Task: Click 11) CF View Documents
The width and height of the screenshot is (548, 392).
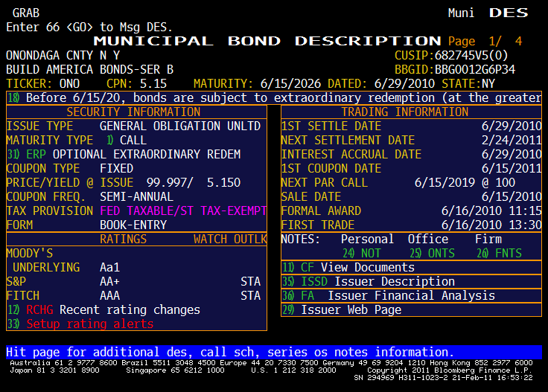Action: pos(411,267)
